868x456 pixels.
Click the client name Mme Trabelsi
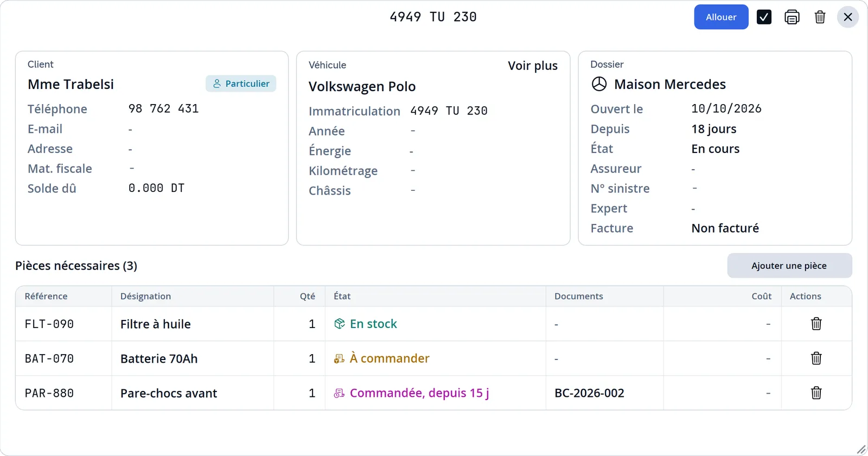pos(71,84)
